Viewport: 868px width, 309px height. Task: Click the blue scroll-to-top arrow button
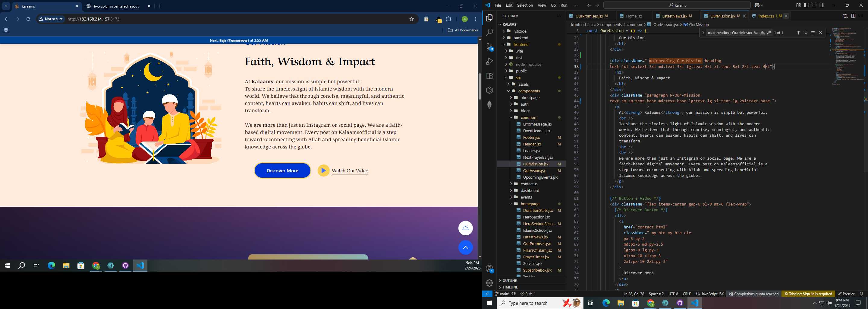465,248
